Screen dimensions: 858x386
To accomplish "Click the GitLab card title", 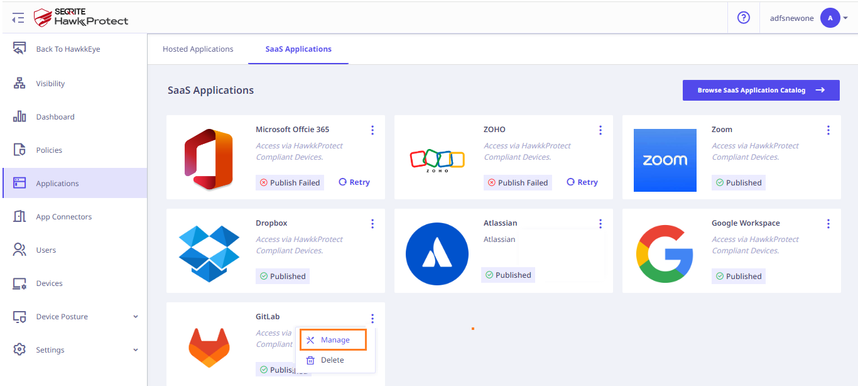I will [x=268, y=317].
